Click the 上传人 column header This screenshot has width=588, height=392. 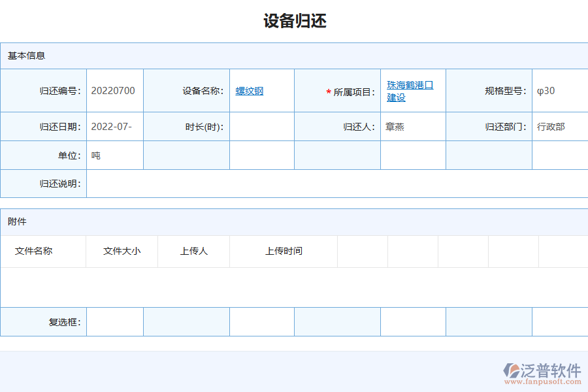pyautogui.click(x=193, y=251)
